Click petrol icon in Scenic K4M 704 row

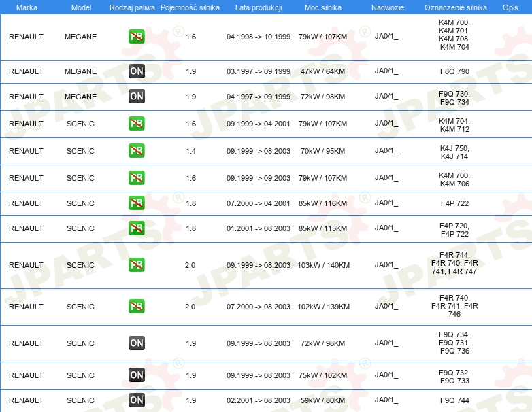[136, 124]
